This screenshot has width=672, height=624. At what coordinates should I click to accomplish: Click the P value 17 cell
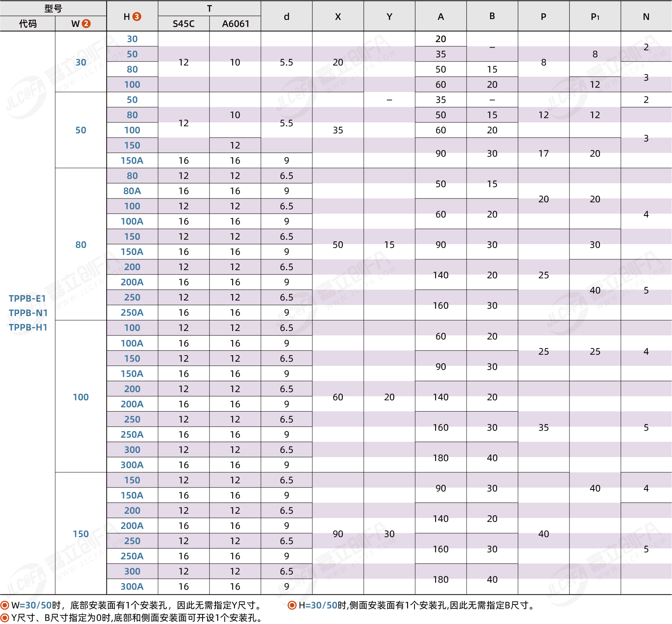pos(543,154)
